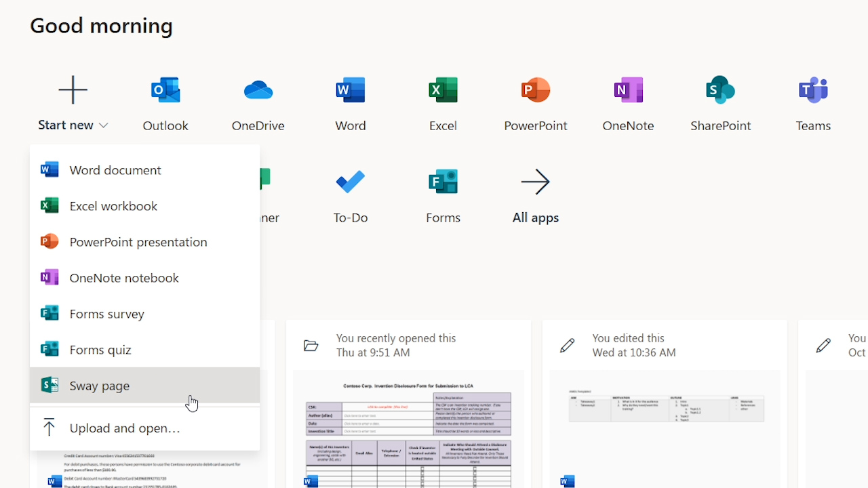Click the 'You edited this' text
This screenshot has height=488, width=868.
pyautogui.click(x=628, y=338)
